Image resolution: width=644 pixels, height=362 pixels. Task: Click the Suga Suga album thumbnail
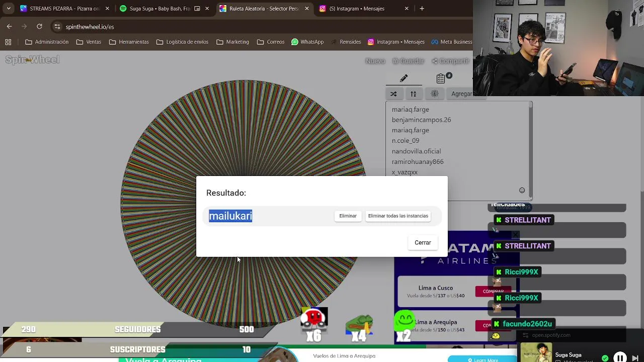coord(536,352)
